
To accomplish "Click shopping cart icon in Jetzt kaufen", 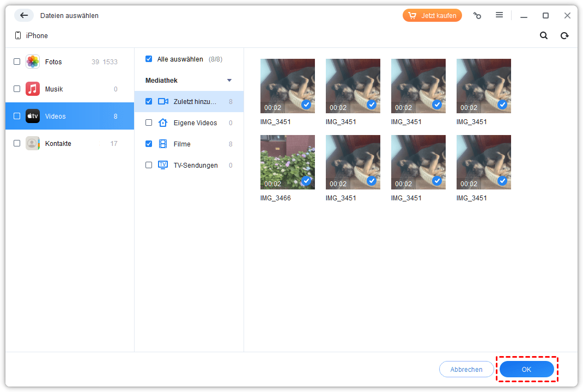I will tap(412, 15).
